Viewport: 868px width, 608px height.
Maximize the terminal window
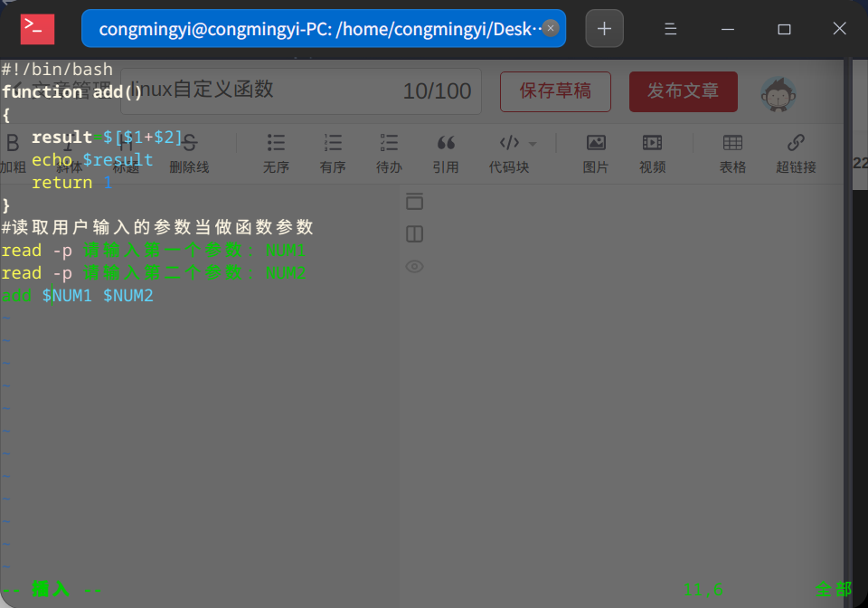tap(784, 29)
